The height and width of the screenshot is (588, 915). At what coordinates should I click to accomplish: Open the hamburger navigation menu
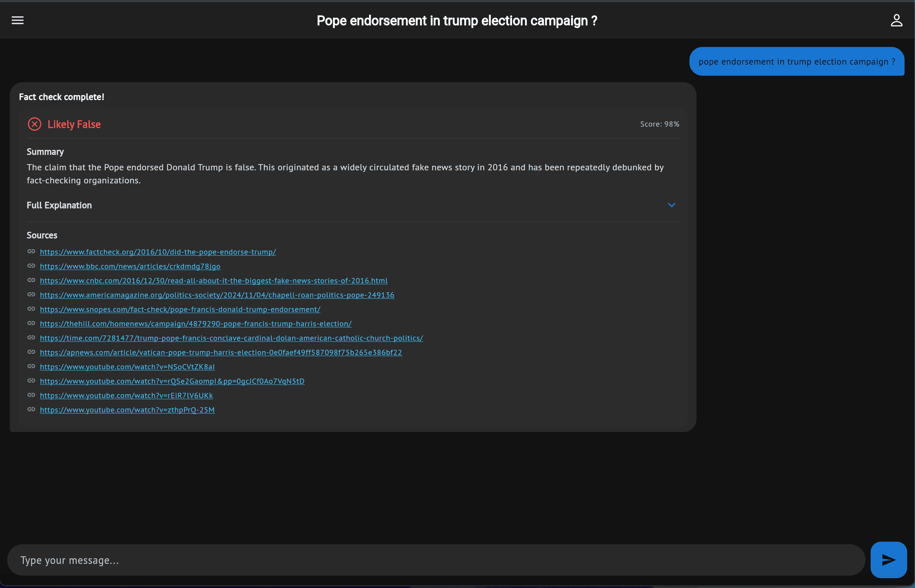pyautogui.click(x=18, y=20)
